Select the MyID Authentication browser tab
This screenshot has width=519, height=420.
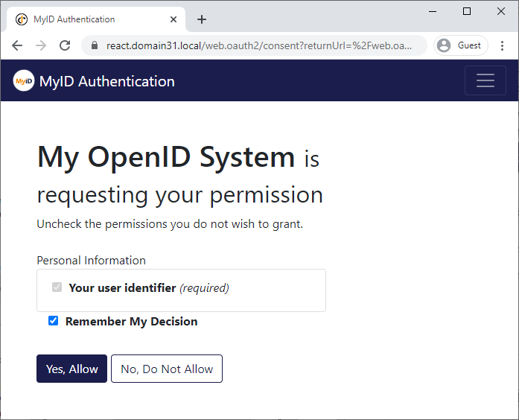point(82,19)
